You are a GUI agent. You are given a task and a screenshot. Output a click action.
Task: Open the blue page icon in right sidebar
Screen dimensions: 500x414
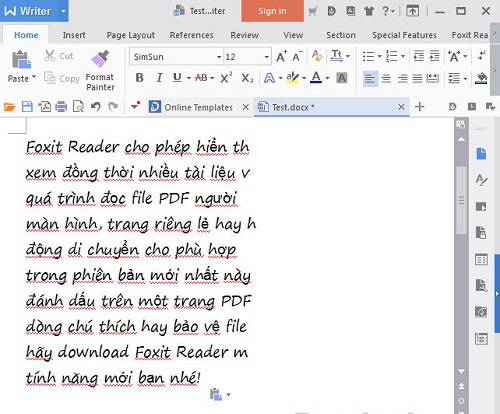coord(481,154)
